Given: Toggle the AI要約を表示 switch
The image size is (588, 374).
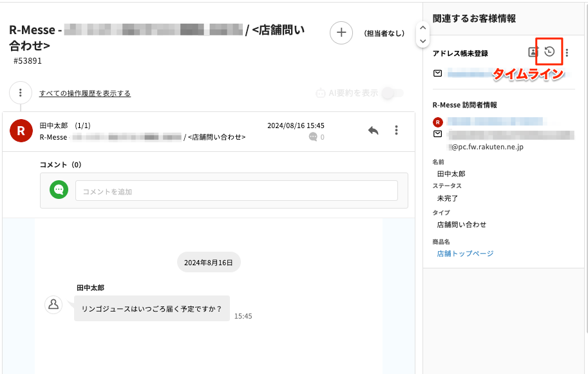Looking at the screenshot, I should [x=392, y=93].
